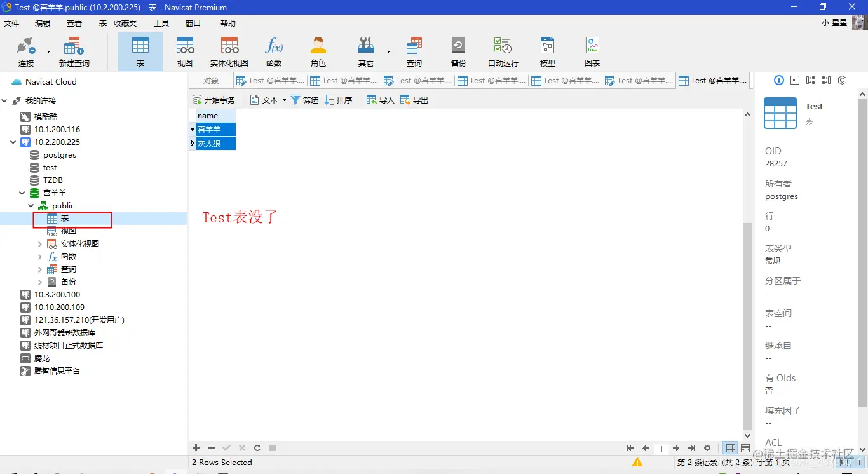Viewport: 868px width, 474px height.
Task: Select the 实体化视图 toolbar button
Action: point(229,51)
